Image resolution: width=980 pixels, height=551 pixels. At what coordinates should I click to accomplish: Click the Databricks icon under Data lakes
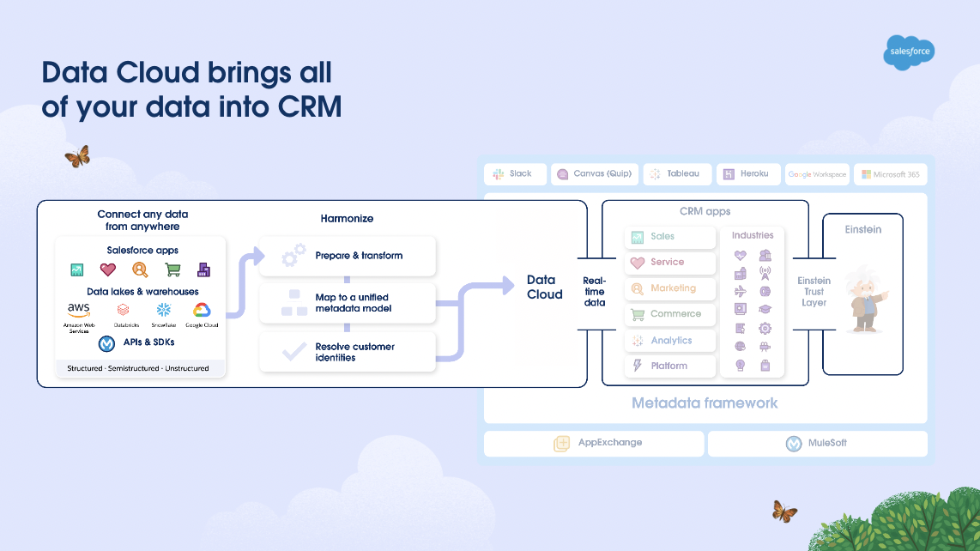tap(123, 311)
